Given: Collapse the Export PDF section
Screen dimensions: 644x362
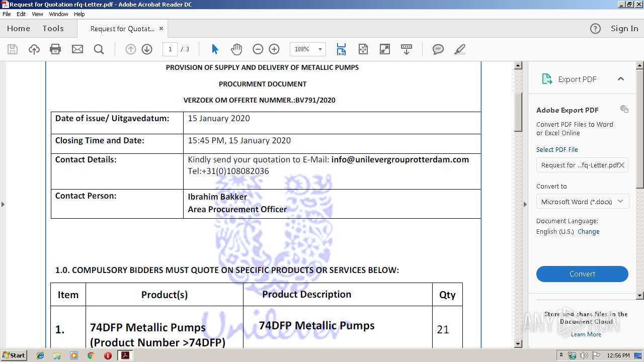Looking at the screenshot, I should point(621,79).
